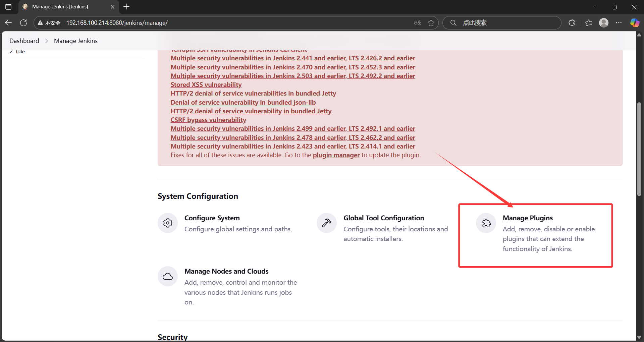Open Denial of service in bundled json-lib link
Image resolution: width=644 pixels, height=342 pixels.
click(243, 102)
